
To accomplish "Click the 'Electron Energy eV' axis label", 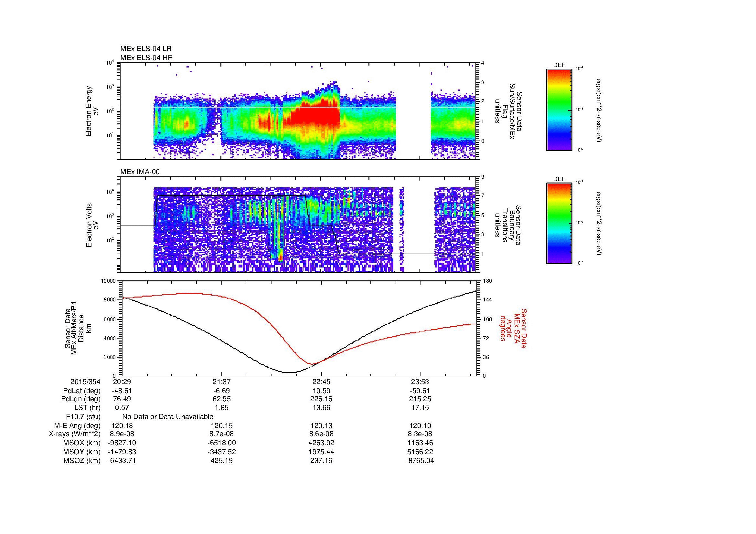I will click(x=92, y=111).
